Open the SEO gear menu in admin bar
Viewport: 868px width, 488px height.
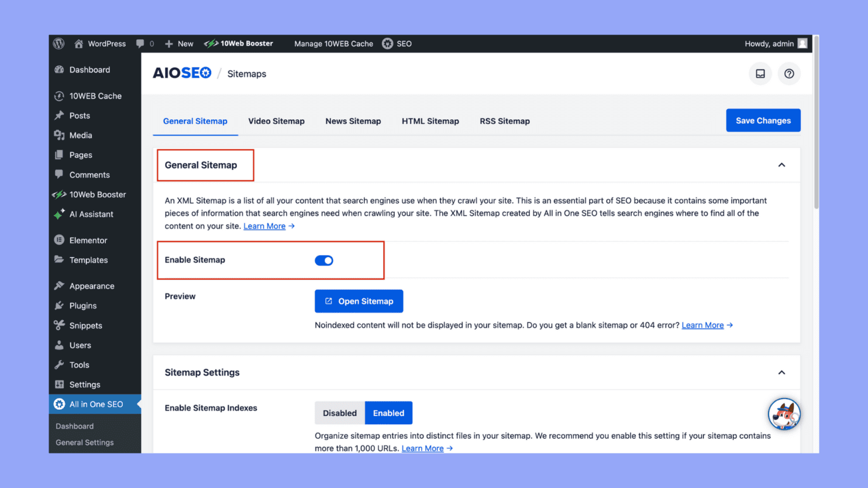(397, 44)
